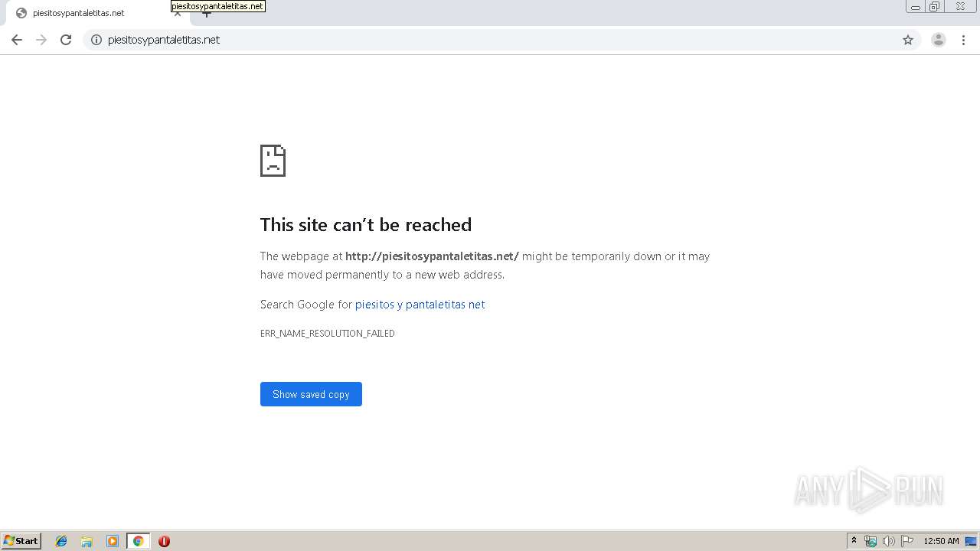Open a new tab with plus button
Screen dimensions: 980x551
(x=206, y=14)
